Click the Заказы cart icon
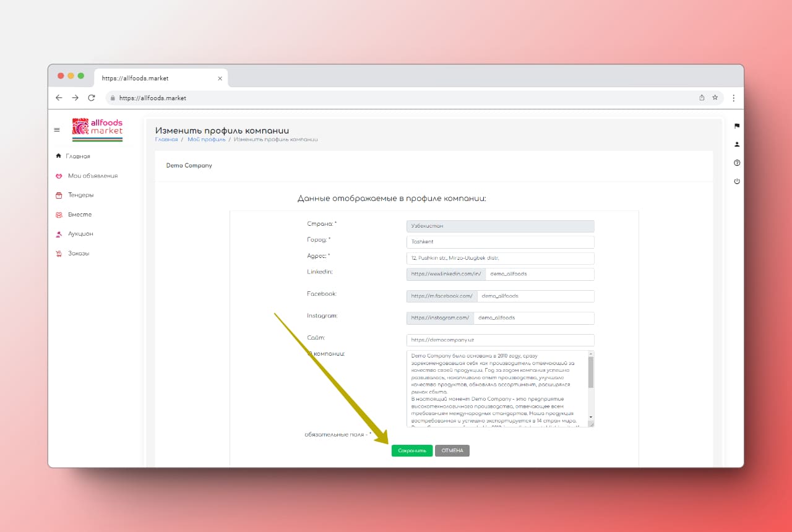This screenshot has width=792, height=532. (59, 253)
